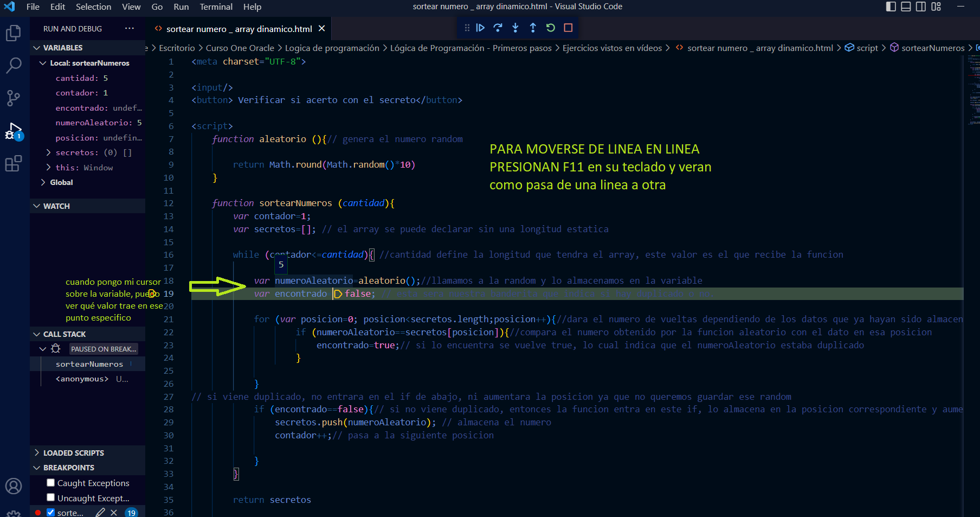Open the Search view in activity bar
Viewport: 980px width, 517px height.
pos(13,66)
